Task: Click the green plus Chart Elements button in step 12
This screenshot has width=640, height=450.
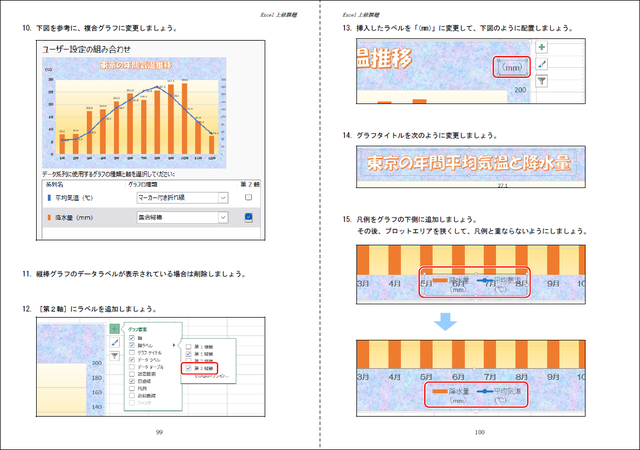Action: 115,328
